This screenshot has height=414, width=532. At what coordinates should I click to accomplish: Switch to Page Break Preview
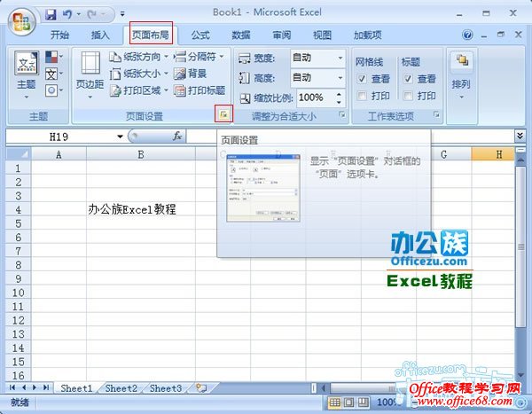tap(363, 402)
